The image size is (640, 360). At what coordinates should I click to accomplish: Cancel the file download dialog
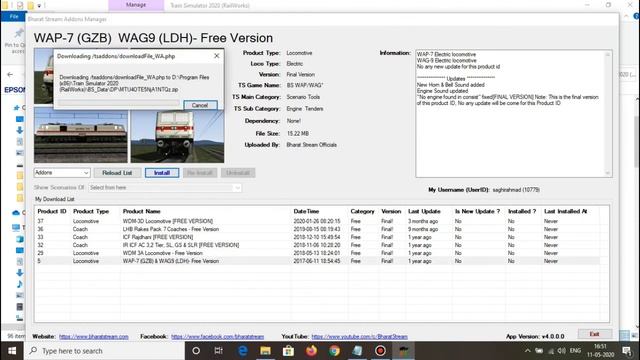200,105
